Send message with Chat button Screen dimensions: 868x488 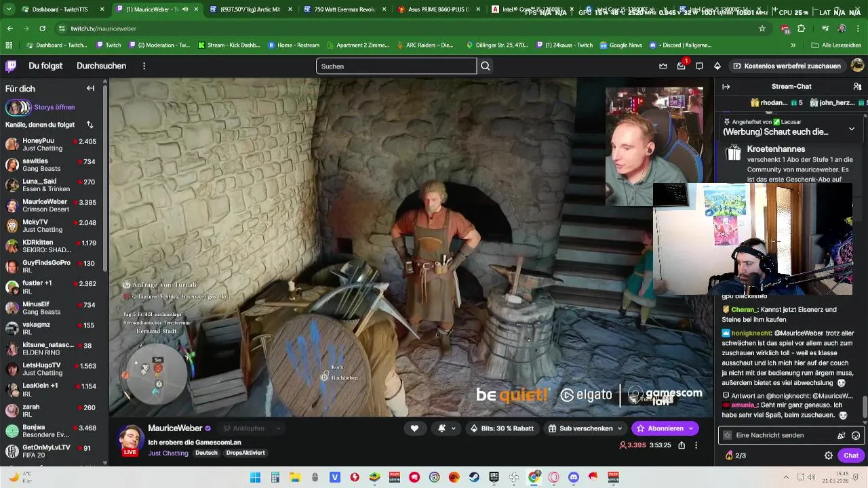[851, 455]
